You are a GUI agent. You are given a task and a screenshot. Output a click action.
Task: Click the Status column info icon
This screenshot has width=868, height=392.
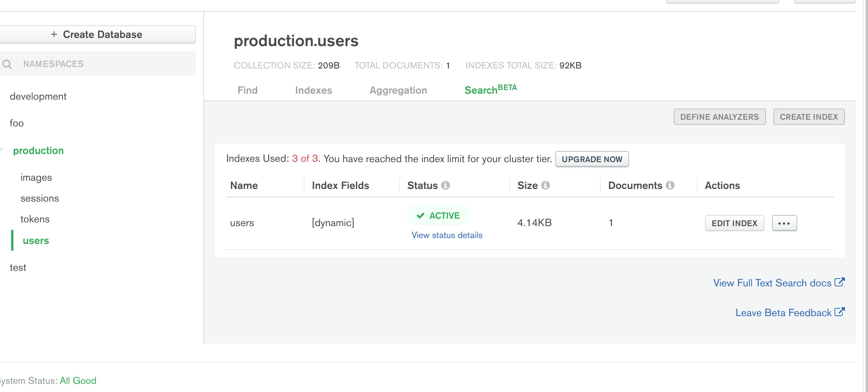tap(445, 185)
